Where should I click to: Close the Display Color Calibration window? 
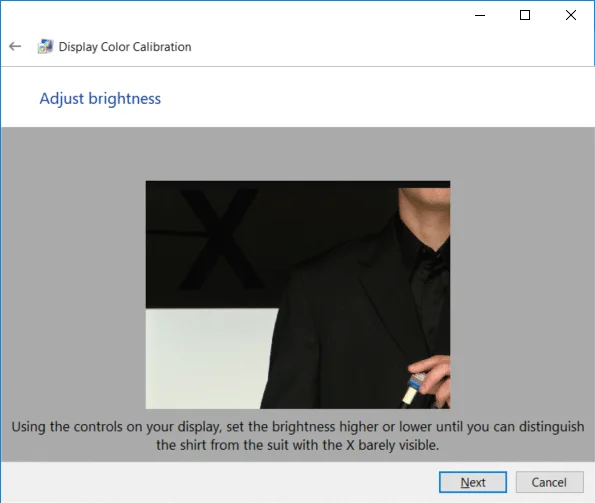pos(571,15)
